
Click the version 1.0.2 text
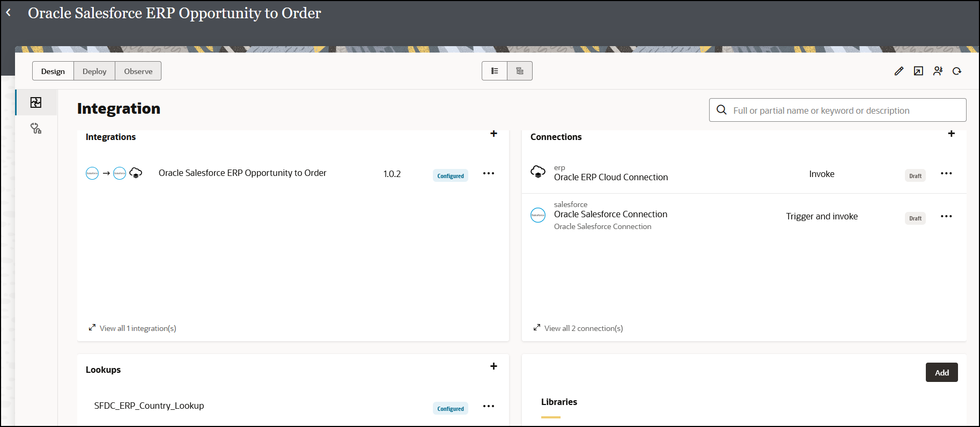[392, 174]
